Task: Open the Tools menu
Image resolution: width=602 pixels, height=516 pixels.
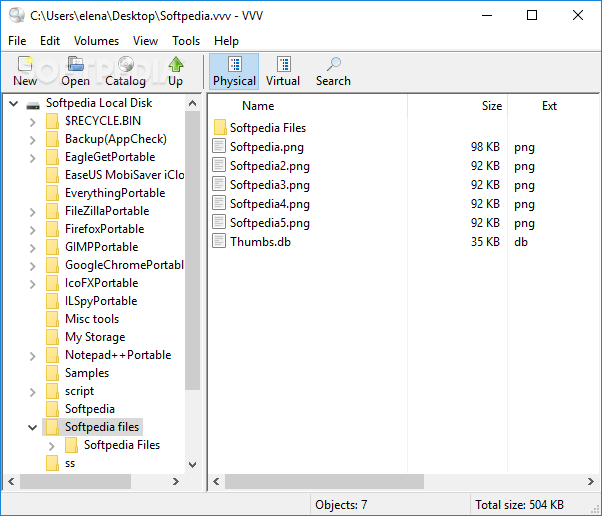Action: pos(186,41)
